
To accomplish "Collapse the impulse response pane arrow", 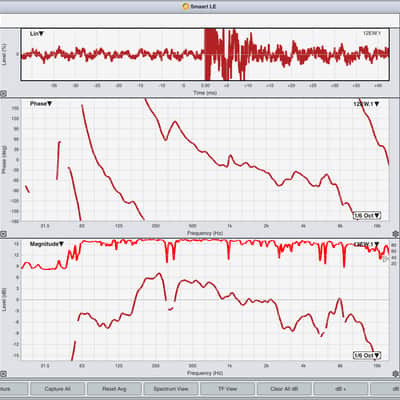I will click(x=3, y=94).
